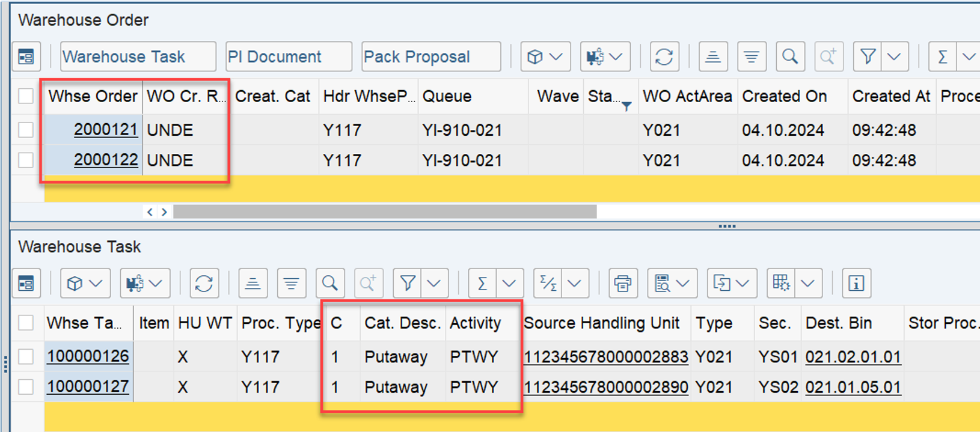Viewport: 980px width, 432px height.
Task: Expand puzzle methods dropdown in Warehouse Order toolbar
Action: click(x=617, y=57)
